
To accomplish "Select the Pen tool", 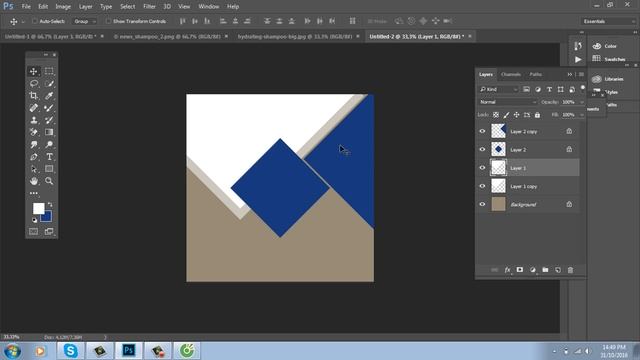I will pos(33,157).
